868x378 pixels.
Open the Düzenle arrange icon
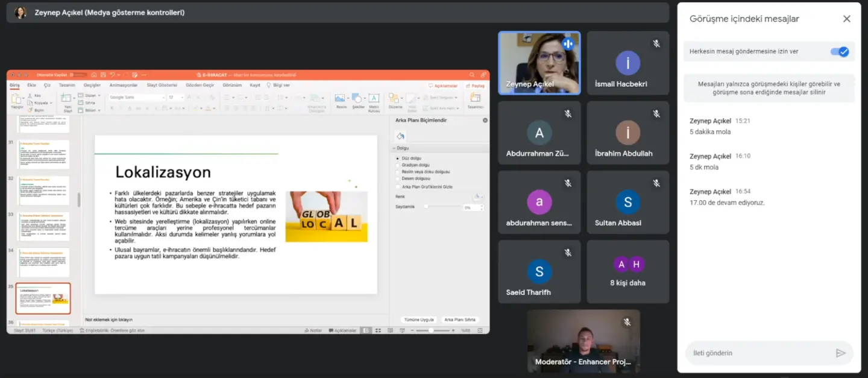[395, 100]
